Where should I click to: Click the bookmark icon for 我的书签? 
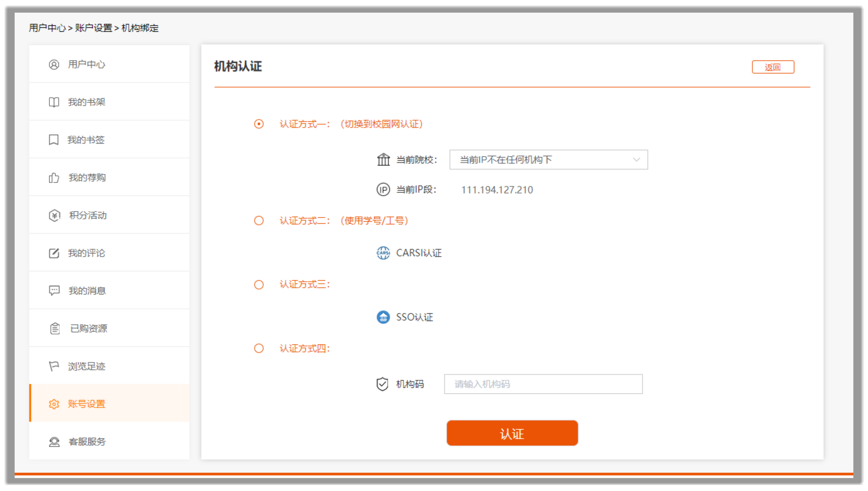coord(54,139)
